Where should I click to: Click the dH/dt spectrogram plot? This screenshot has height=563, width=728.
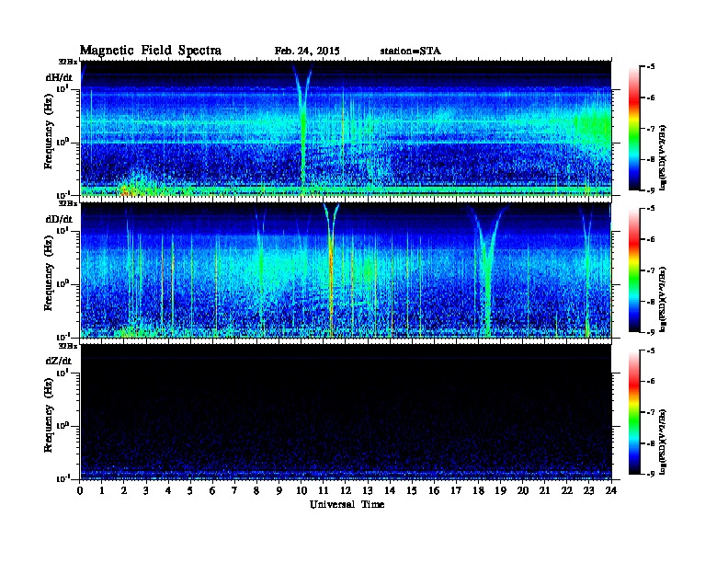tap(346, 128)
